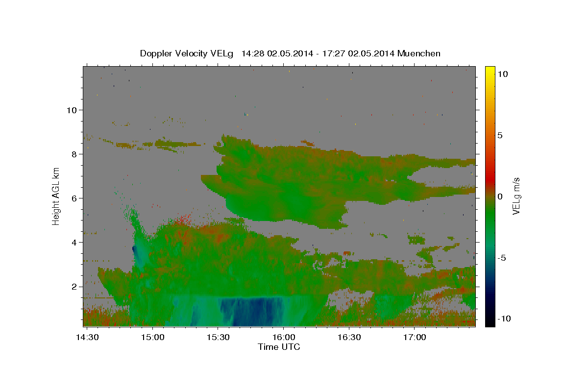Screen dimensions: 588x392
Task: Click the 'Height AGL km' y-axis label
Action: (56, 196)
